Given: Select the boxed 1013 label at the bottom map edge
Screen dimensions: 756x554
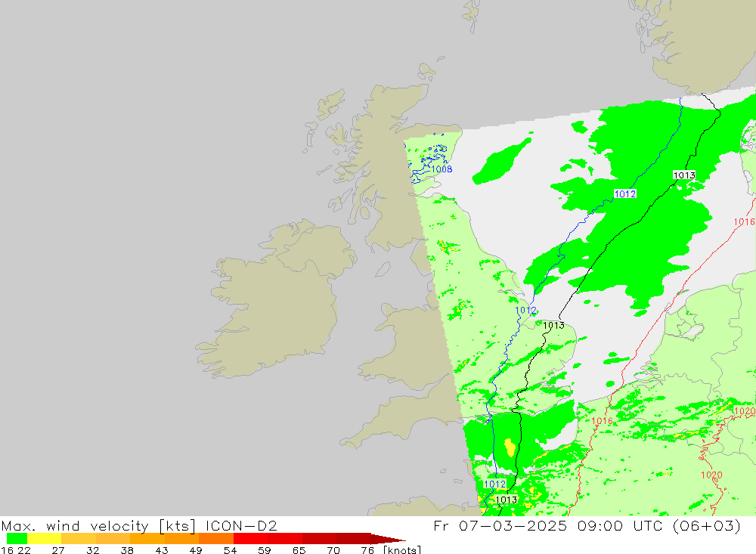Looking at the screenshot, I should click(507, 500).
